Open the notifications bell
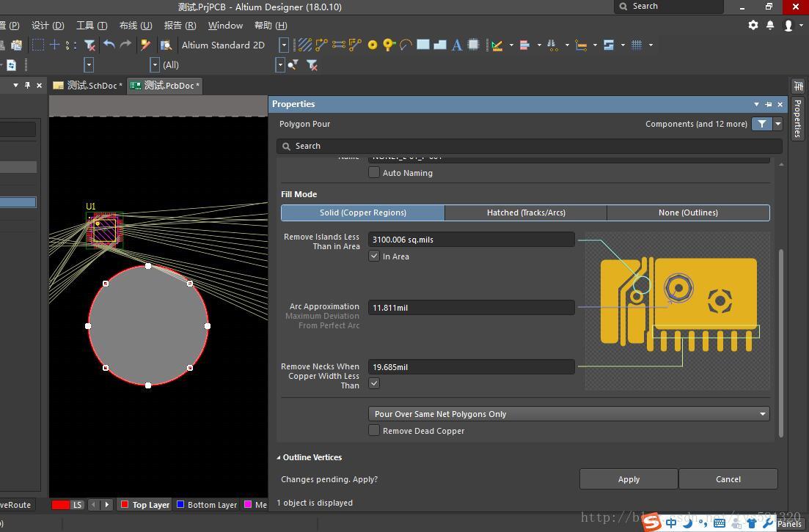The image size is (809, 532). coord(770,25)
